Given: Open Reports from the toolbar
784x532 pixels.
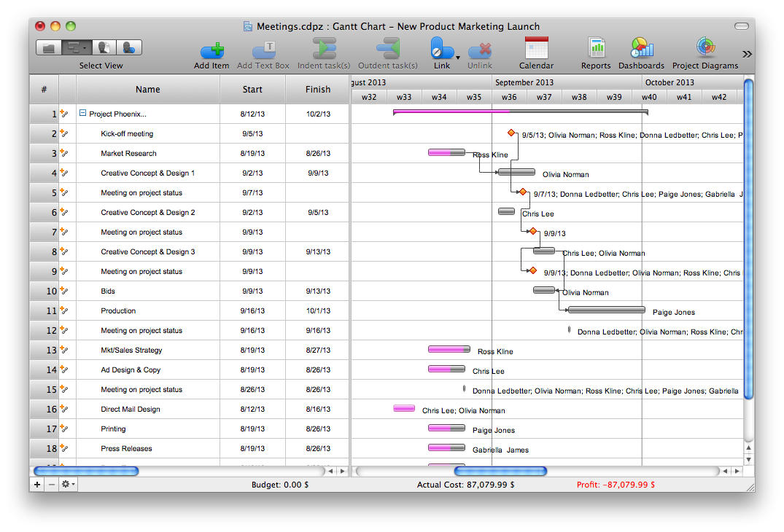Looking at the screenshot, I should [596, 49].
